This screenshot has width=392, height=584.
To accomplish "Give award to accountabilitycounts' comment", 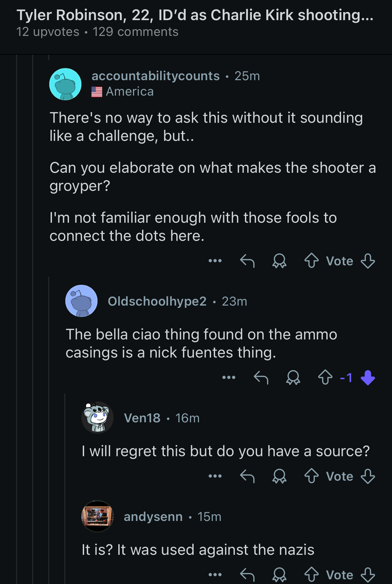I will tap(279, 261).
